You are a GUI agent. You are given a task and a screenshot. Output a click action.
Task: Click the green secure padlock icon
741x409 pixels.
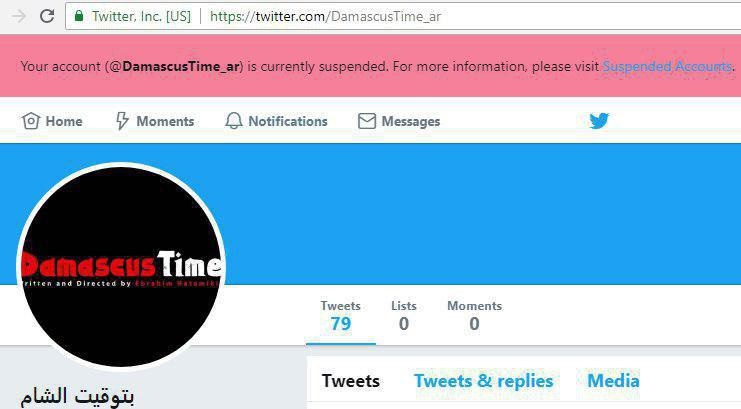pos(79,16)
